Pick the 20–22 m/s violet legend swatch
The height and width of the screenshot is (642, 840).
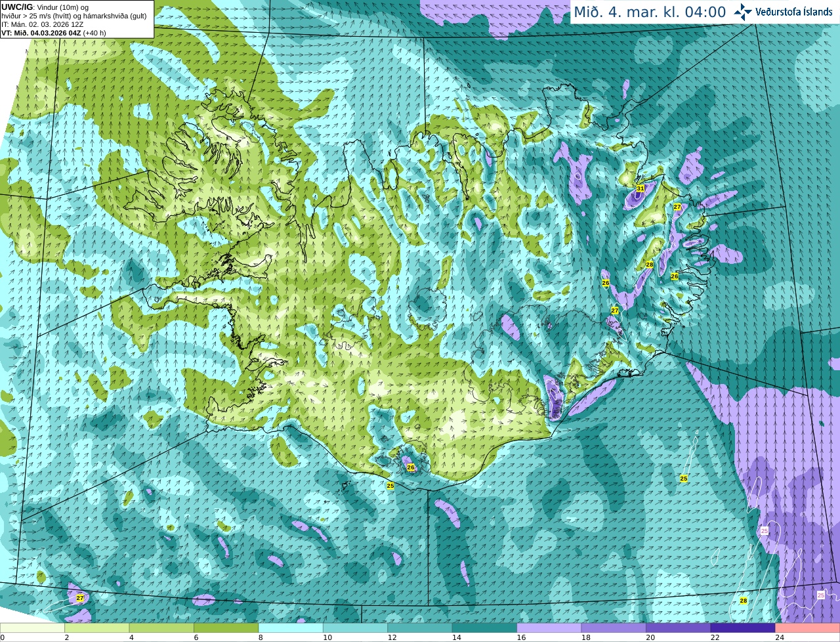pos(679,628)
